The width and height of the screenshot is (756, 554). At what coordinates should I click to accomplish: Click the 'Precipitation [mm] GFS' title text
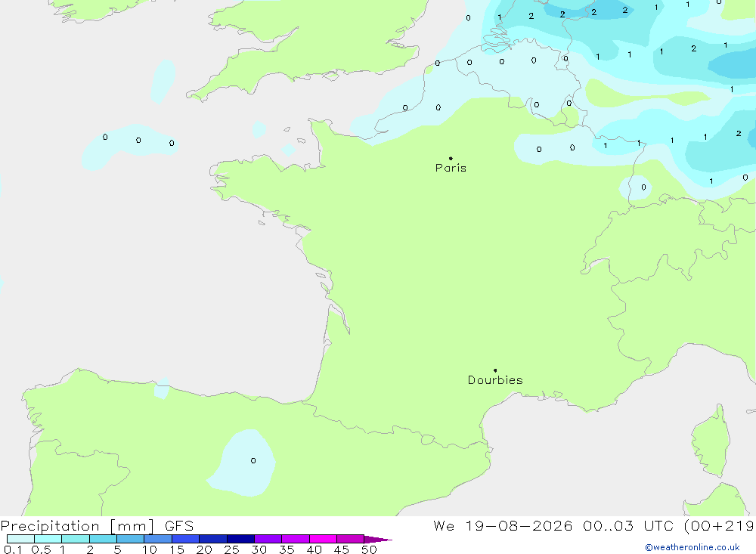tap(97, 525)
